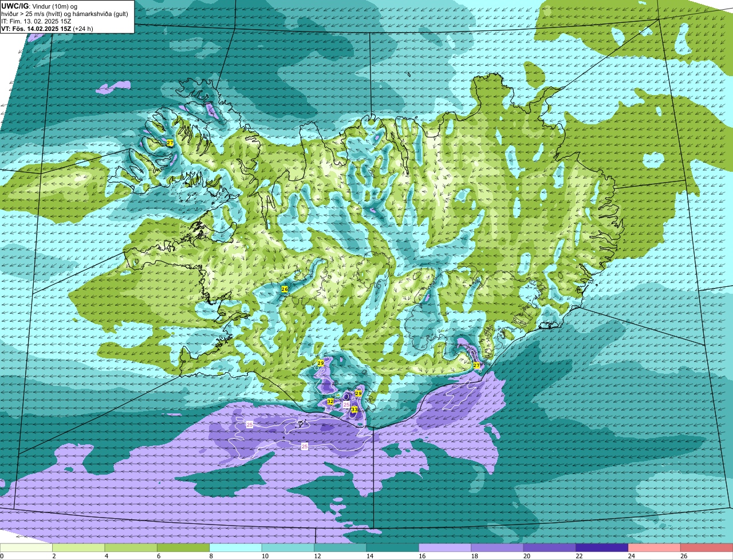Click the '6' tick label on the color scale
This screenshot has height=560, width=733.
157,556
